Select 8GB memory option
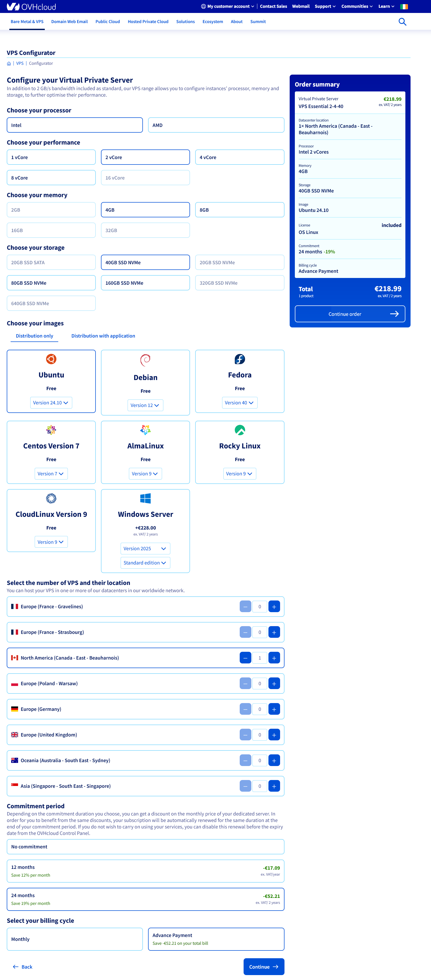The width and height of the screenshot is (431, 980). (240, 210)
